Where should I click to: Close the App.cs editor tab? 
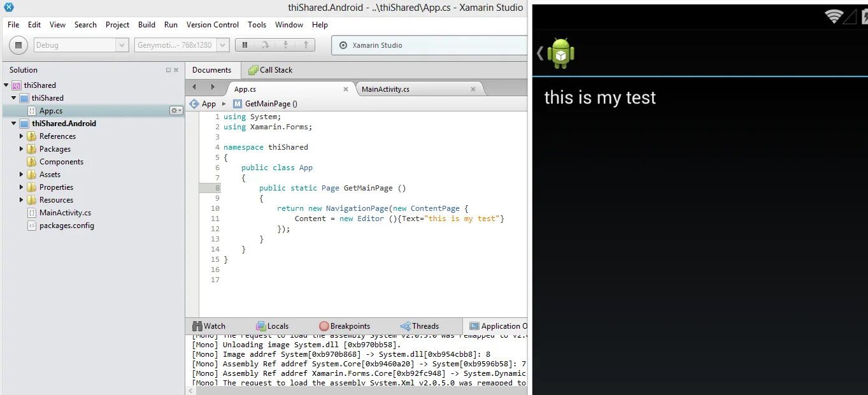(346, 89)
